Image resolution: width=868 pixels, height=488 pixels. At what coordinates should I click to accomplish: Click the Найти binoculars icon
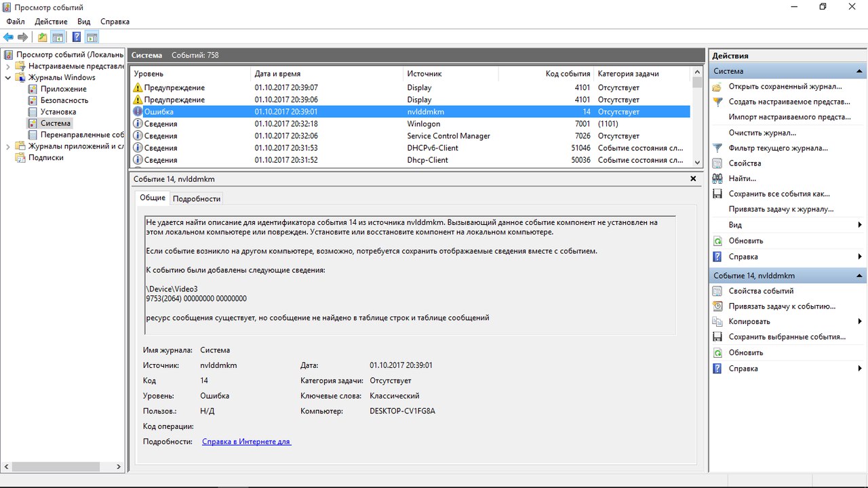point(717,178)
